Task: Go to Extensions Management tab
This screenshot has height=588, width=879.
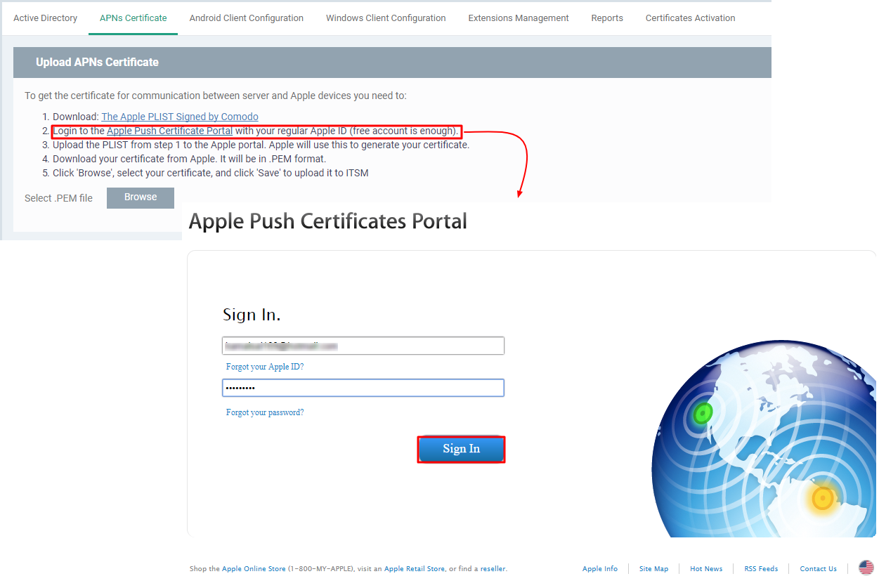Action: coord(519,18)
